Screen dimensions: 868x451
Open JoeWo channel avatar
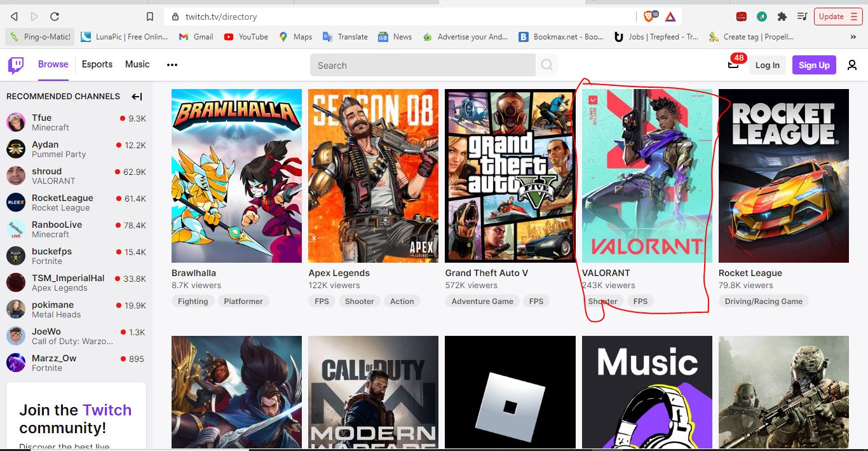pyautogui.click(x=16, y=336)
